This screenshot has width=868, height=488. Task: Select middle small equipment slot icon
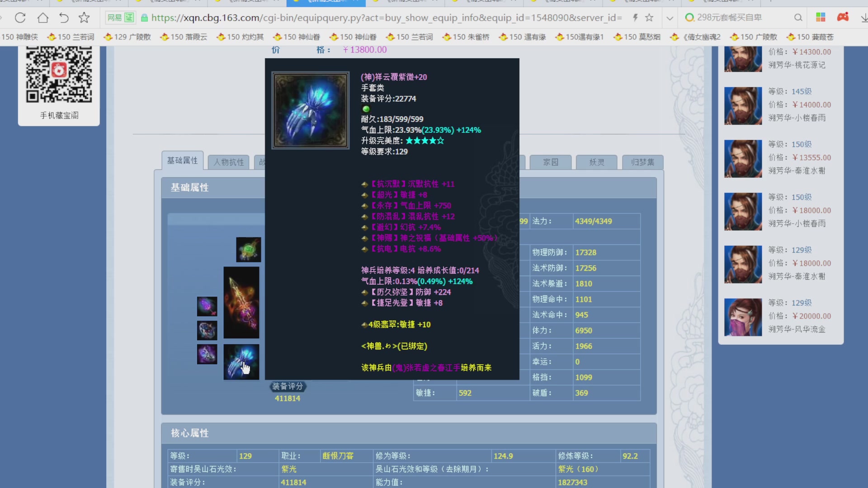pos(207,330)
